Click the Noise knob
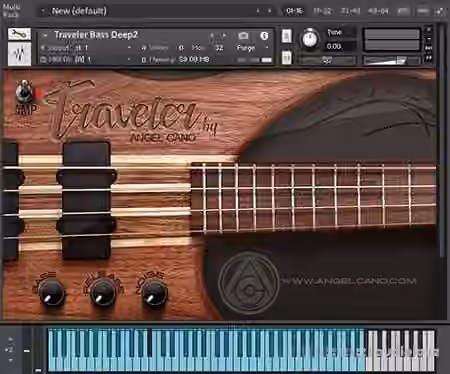Viewport: 450px width, 374px height. 155,293
